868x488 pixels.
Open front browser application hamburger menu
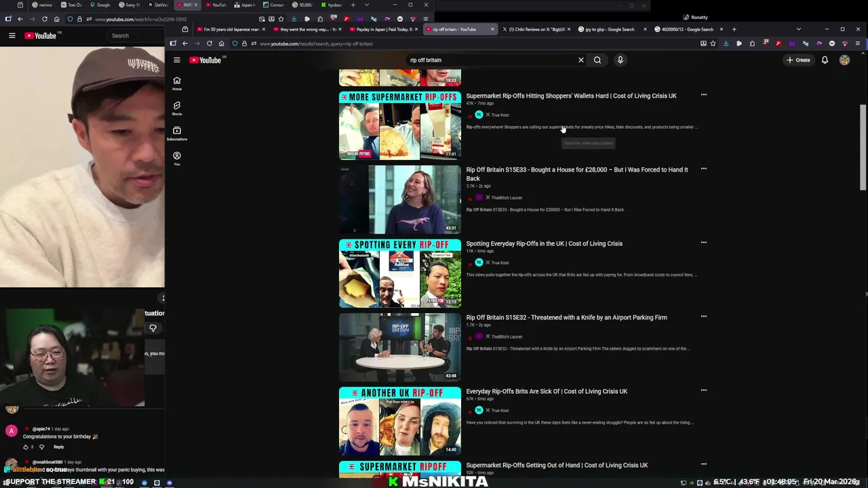click(x=858, y=43)
